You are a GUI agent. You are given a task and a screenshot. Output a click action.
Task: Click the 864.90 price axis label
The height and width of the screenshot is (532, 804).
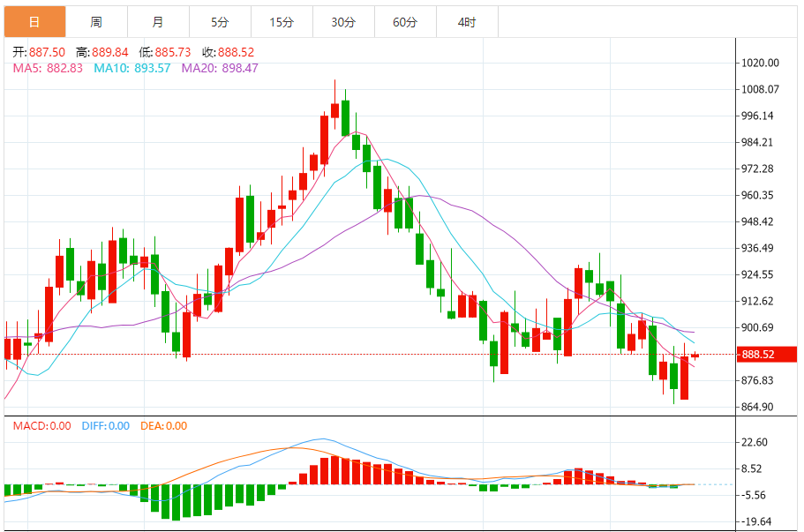757,407
